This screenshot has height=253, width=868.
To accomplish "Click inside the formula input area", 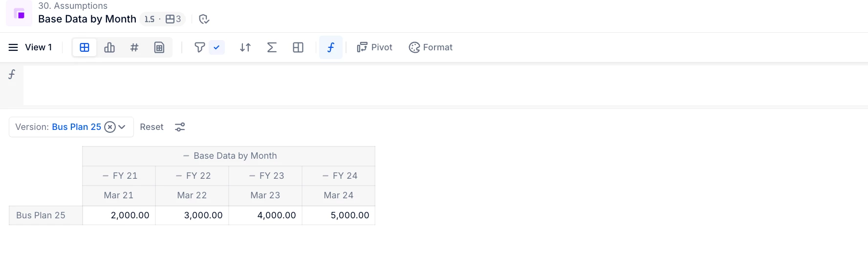I will [x=445, y=85].
